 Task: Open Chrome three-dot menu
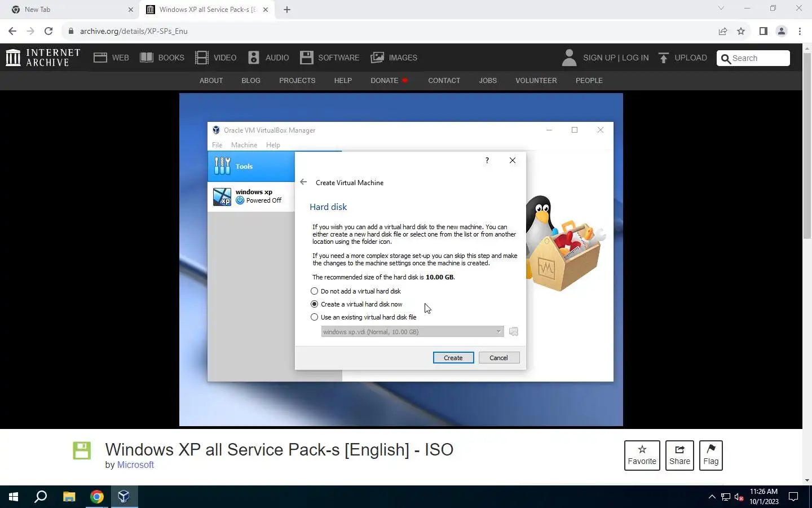click(x=800, y=31)
